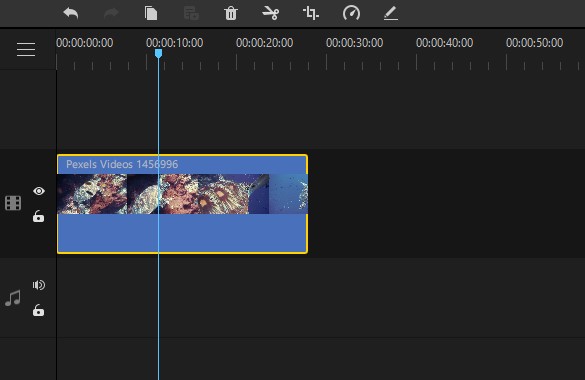Click the Undo arrow icon
This screenshot has height=380, width=585.
[71, 13]
